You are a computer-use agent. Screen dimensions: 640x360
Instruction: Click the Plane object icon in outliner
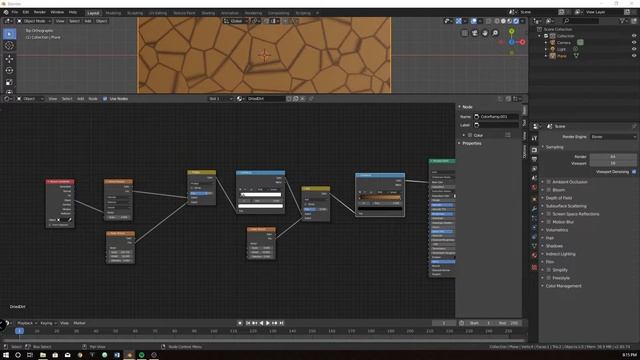pos(553,56)
